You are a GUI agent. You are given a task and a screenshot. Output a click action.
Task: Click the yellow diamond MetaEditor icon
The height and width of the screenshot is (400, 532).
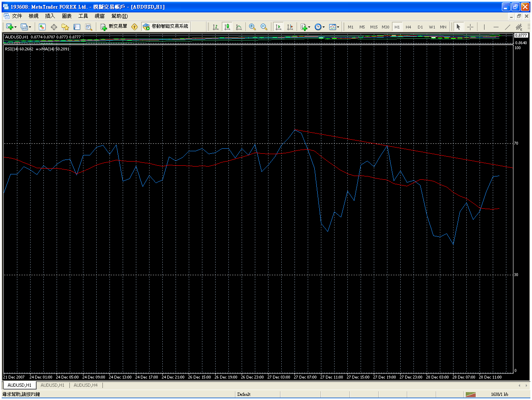(134, 27)
